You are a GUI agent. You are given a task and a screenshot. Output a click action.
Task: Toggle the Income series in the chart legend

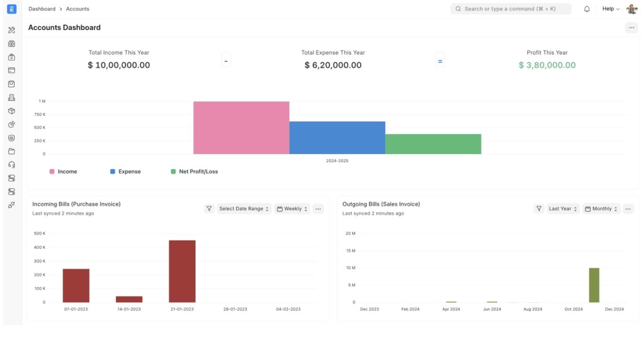pos(64,171)
